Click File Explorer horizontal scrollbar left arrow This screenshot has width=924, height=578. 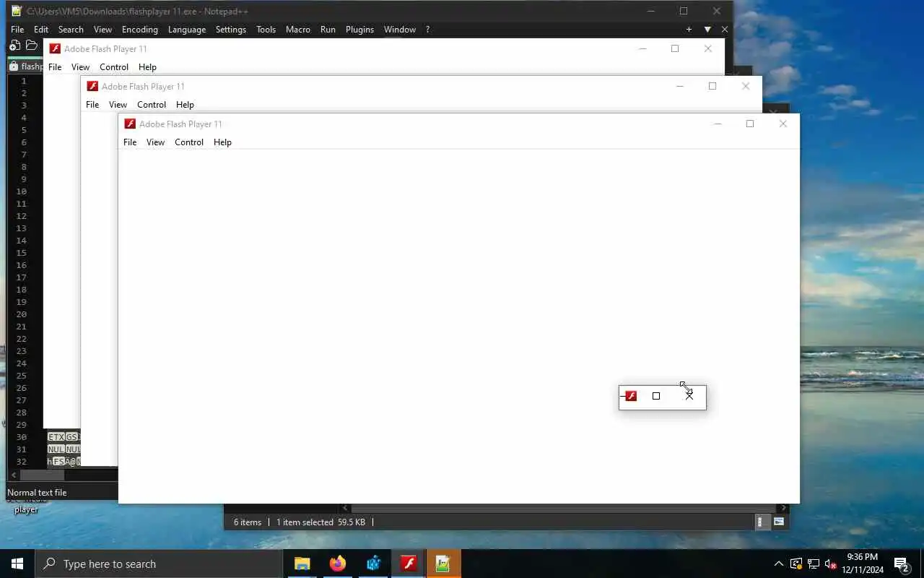click(345, 509)
